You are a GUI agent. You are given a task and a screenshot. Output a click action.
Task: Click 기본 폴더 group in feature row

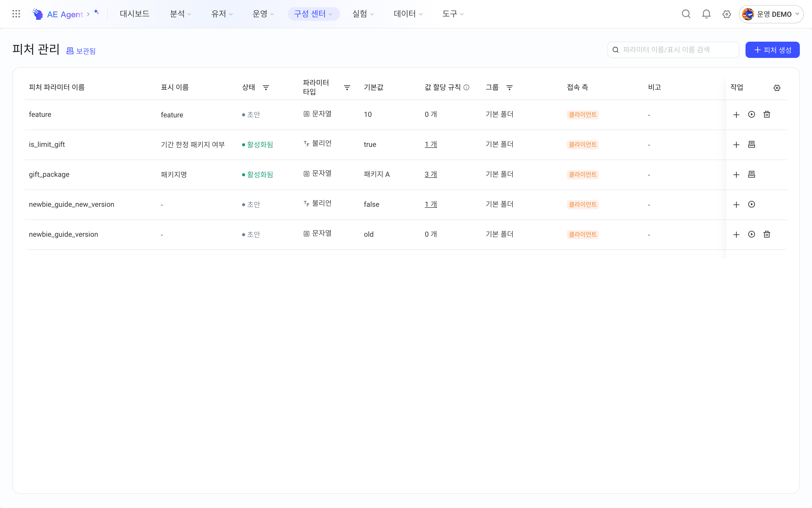coord(499,114)
